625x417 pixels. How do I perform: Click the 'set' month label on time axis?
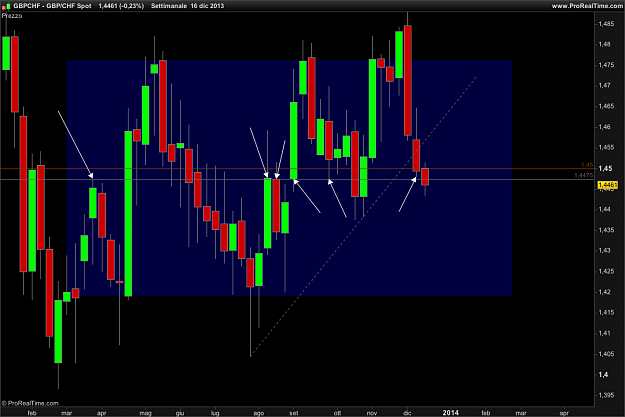[x=294, y=413]
